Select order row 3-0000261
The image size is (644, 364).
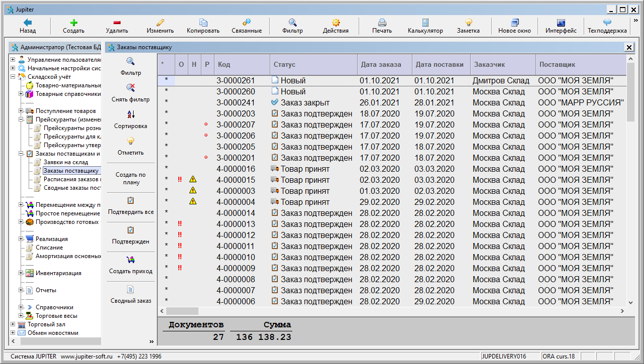click(392, 80)
